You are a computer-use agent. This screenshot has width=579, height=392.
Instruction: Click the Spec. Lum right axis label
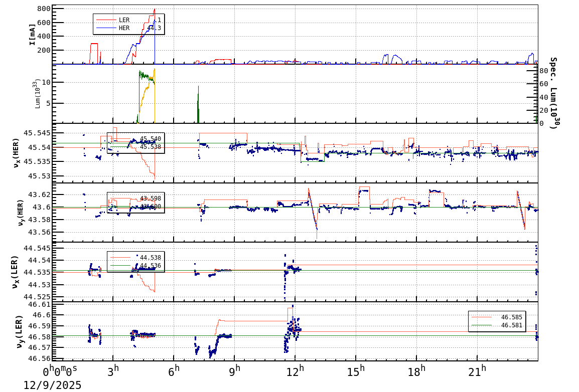coord(553,93)
